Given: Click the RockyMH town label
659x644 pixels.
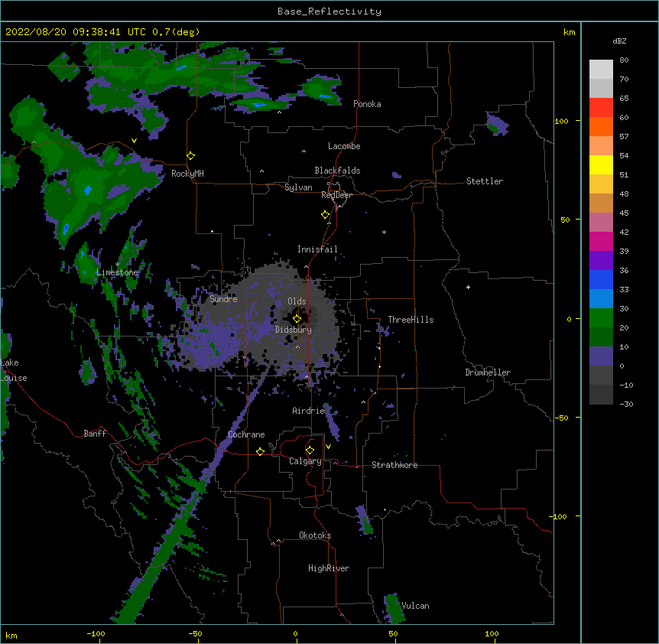Looking at the screenshot, I should pos(187,174).
